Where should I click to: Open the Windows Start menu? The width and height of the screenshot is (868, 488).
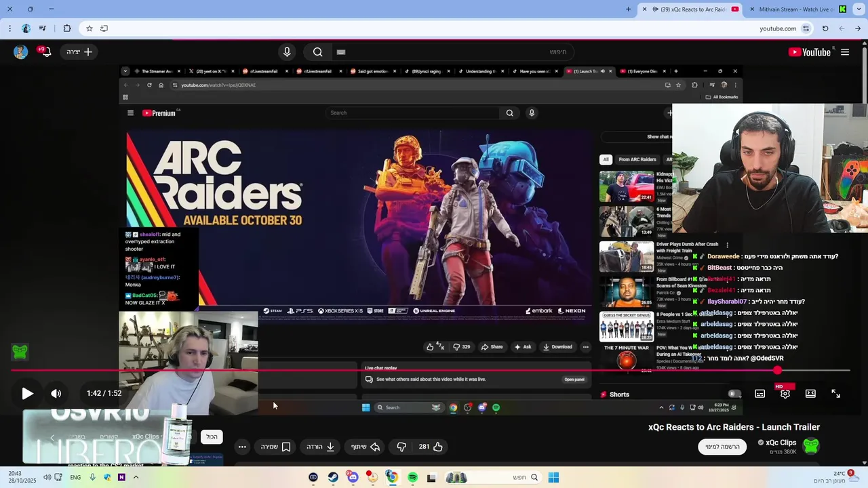click(x=553, y=477)
